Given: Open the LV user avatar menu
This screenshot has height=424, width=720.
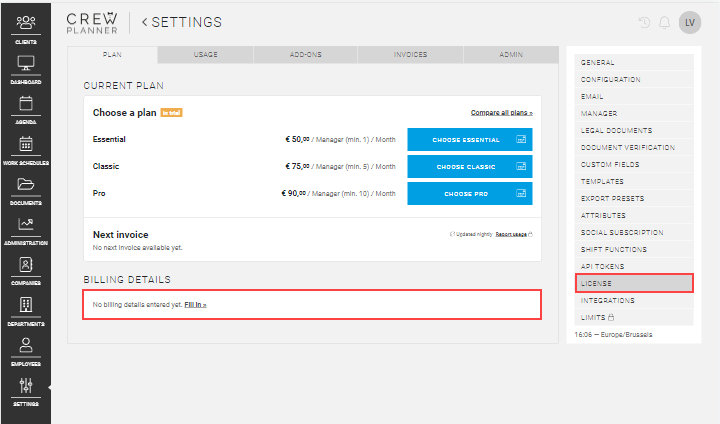Looking at the screenshot, I should (x=689, y=23).
